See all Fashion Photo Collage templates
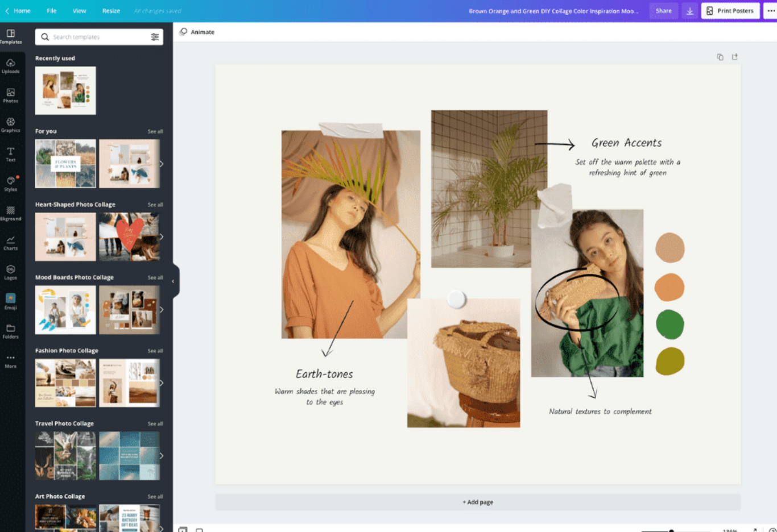Image resolution: width=777 pixels, height=532 pixels. pyautogui.click(x=155, y=351)
